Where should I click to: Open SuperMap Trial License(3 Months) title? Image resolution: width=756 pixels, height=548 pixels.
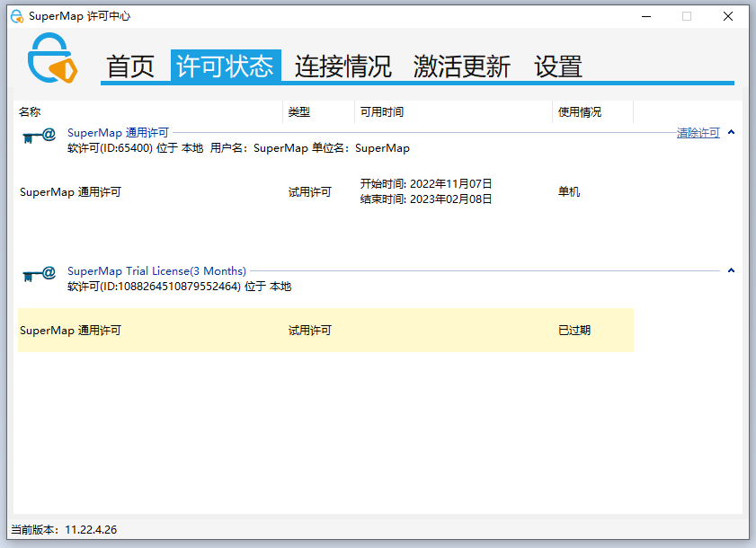coord(156,271)
